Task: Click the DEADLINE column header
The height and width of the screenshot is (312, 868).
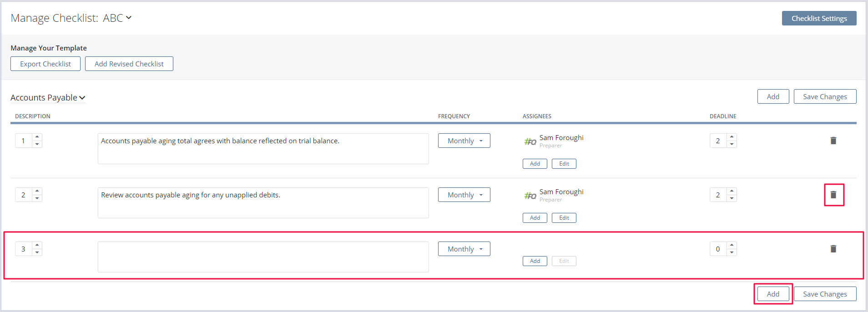Action: [x=723, y=116]
